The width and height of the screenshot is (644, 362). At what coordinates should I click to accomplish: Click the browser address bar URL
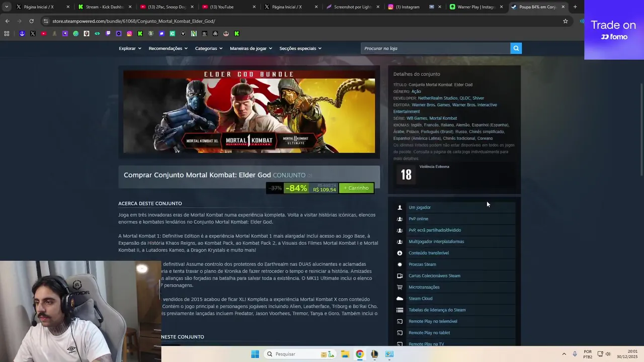pyautogui.click(x=133, y=21)
